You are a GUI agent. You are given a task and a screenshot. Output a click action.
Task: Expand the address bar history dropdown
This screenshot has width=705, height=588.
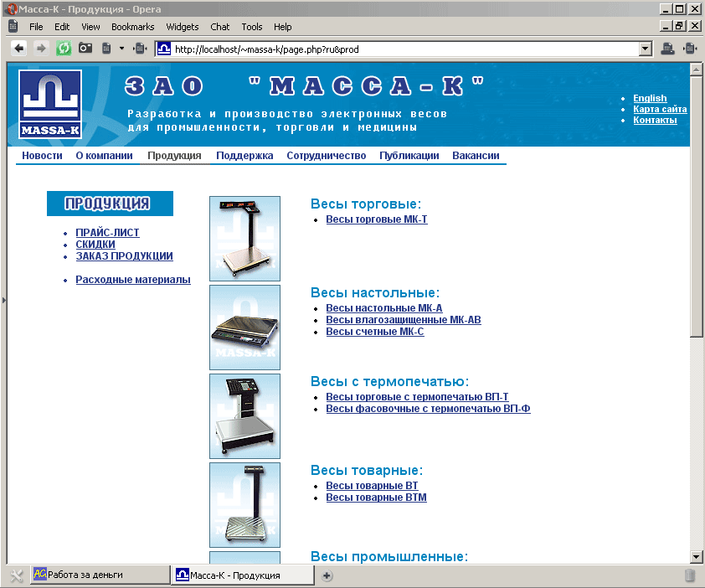pyautogui.click(x=646, y=49)
